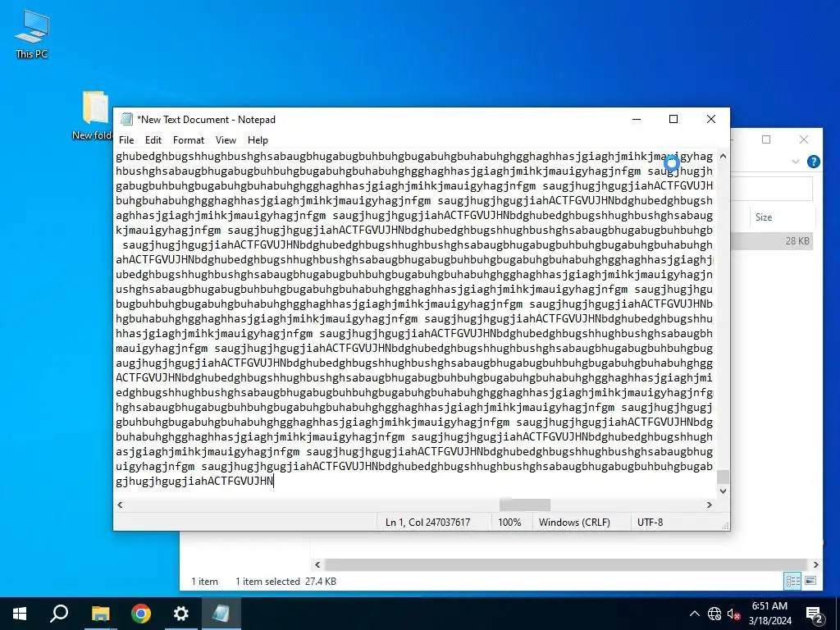Open the Help menu in Notepad
Screen dimensions: 840x630
tap(258, 139)
